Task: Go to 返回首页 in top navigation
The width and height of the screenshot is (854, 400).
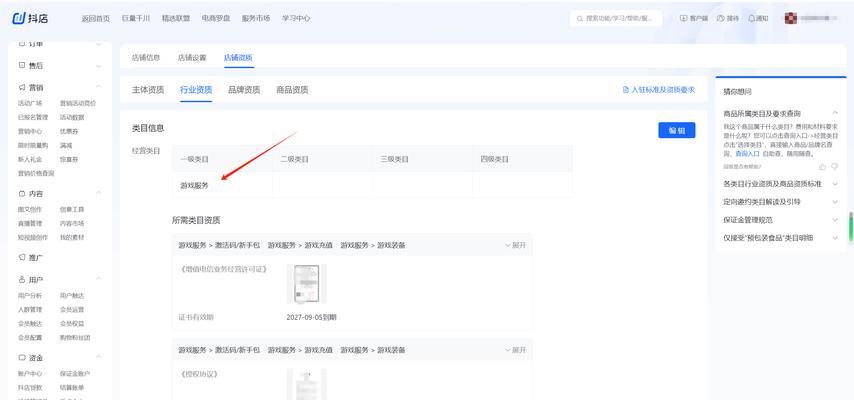Action: pos(95,19)
